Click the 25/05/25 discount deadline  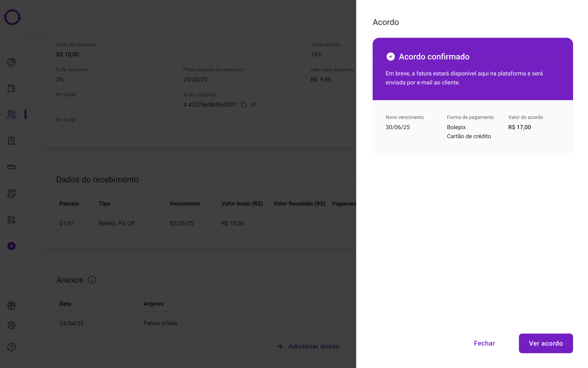(x=195, y=80)
